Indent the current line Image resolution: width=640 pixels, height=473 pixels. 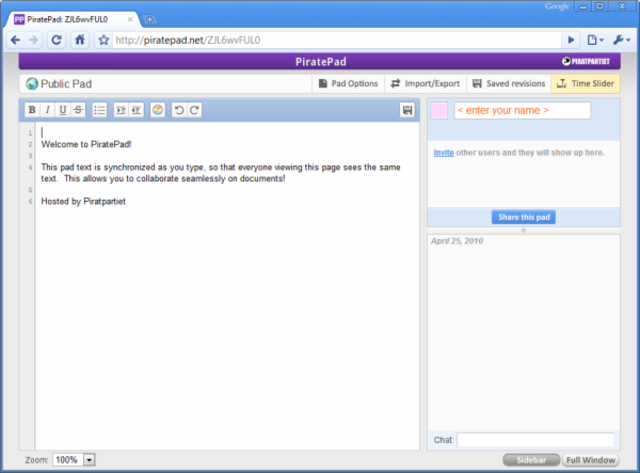(x=120, y=110)
